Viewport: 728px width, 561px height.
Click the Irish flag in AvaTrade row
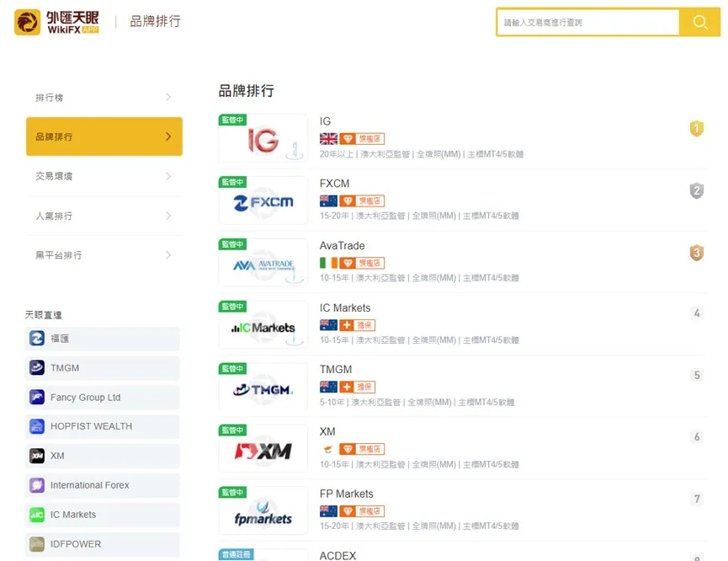[328, 263]
